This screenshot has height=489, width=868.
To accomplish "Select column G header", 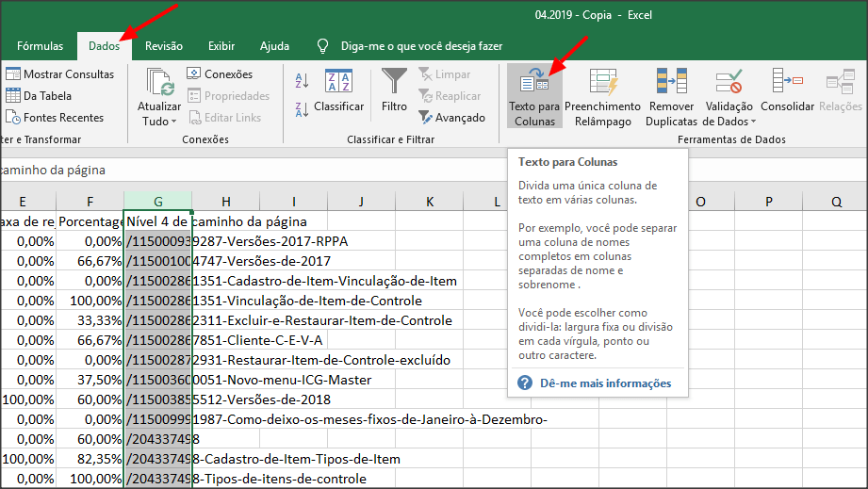I will [157, 202].
